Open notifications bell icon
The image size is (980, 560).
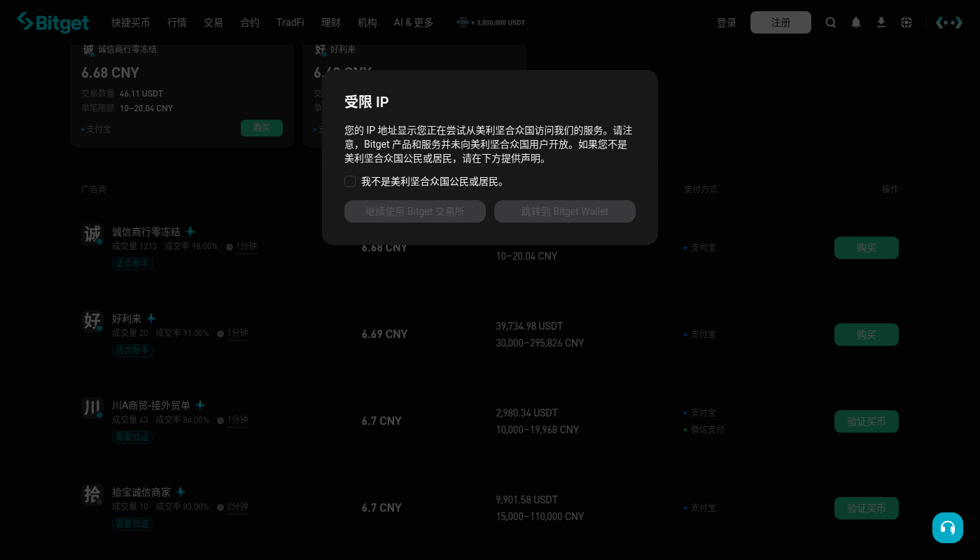pos(856,22)
